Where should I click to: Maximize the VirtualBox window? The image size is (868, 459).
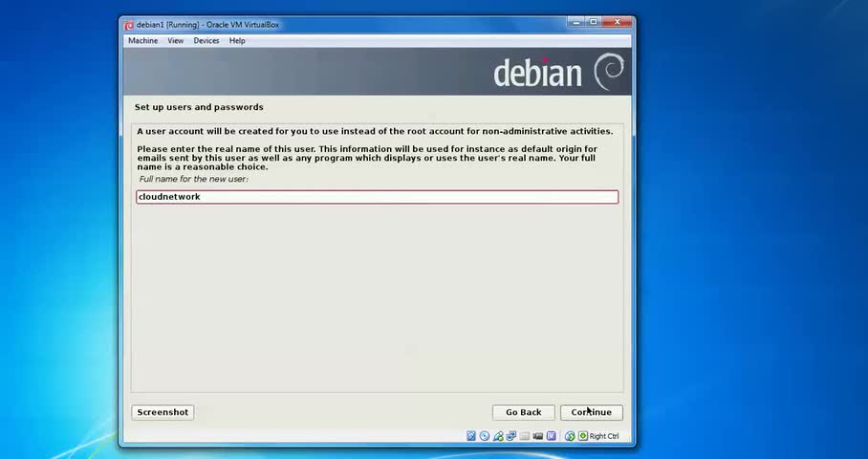(x=594, y=22)
